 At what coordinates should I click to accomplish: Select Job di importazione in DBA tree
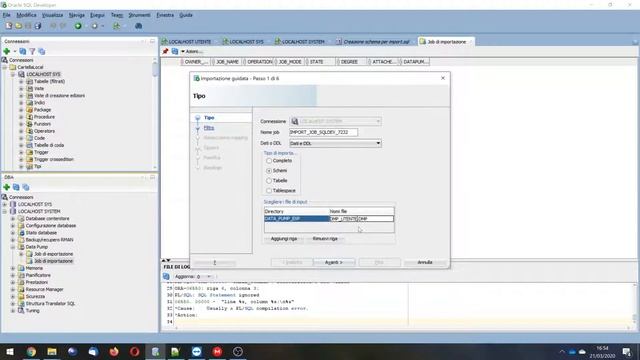tap(53, 261)
